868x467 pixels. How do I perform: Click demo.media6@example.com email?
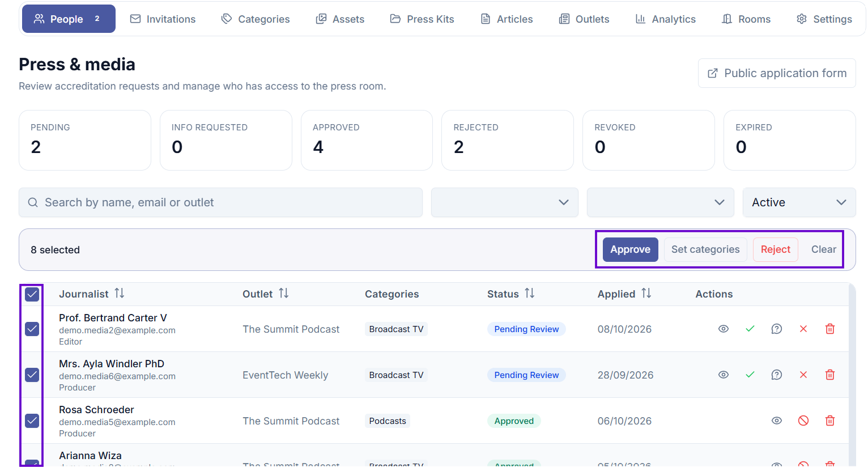117,376
